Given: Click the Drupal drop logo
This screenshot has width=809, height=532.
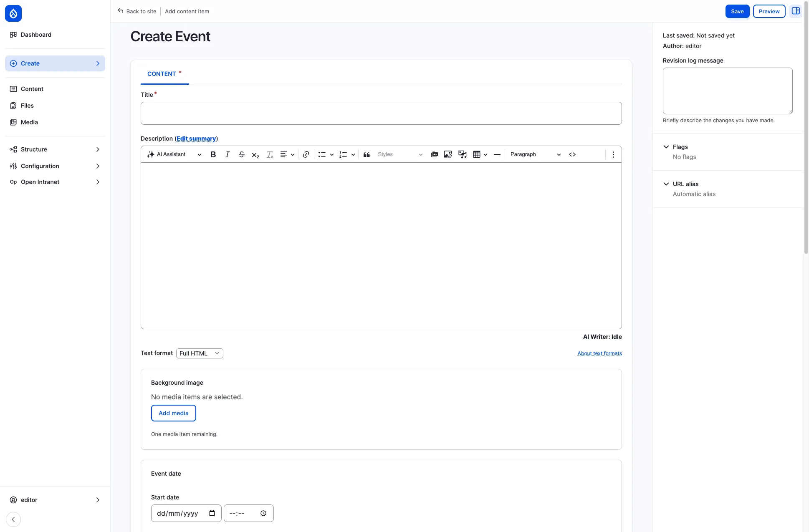Looking at the screenshot, I should point(13,13).
